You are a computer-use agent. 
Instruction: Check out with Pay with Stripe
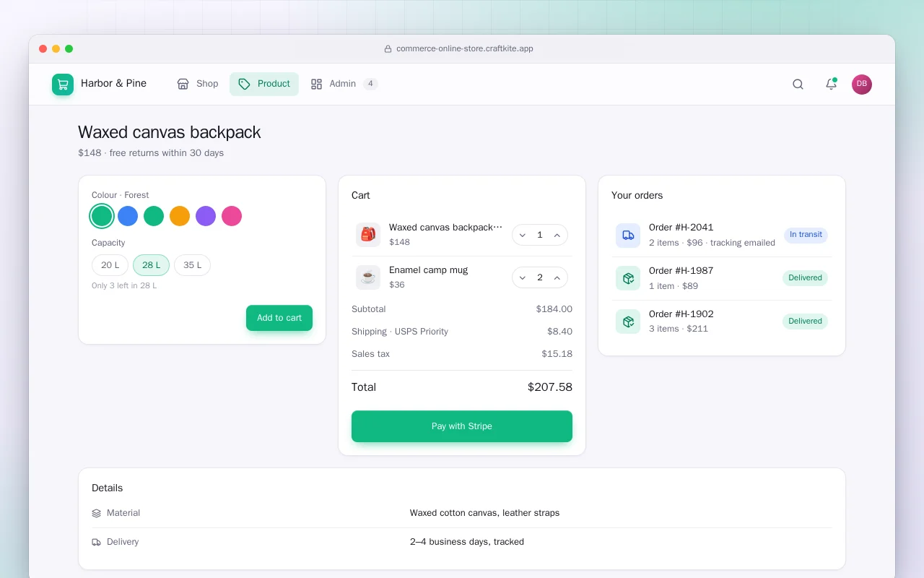tap(462, 426)
